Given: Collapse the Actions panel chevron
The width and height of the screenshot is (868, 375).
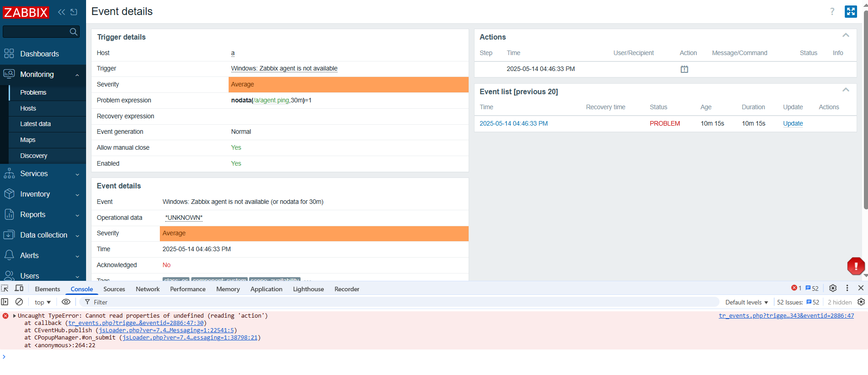Looking at the screenshot, I should click(x=846, y=35).
